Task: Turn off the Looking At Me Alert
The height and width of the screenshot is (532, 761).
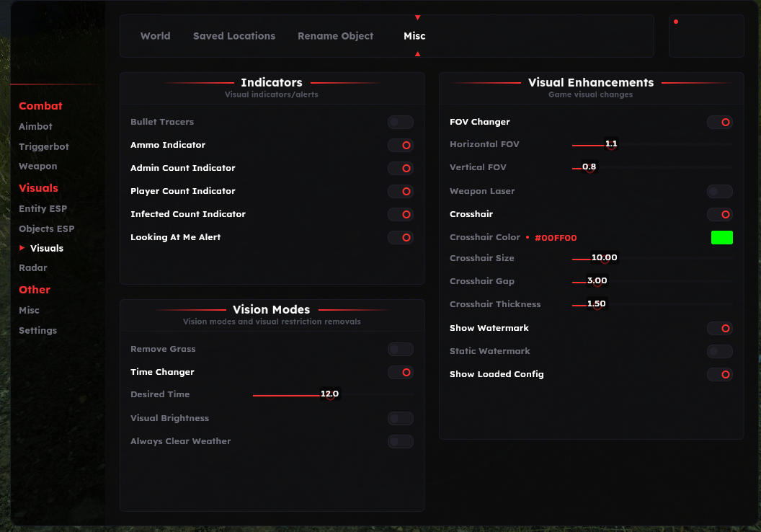Action: 401,237
